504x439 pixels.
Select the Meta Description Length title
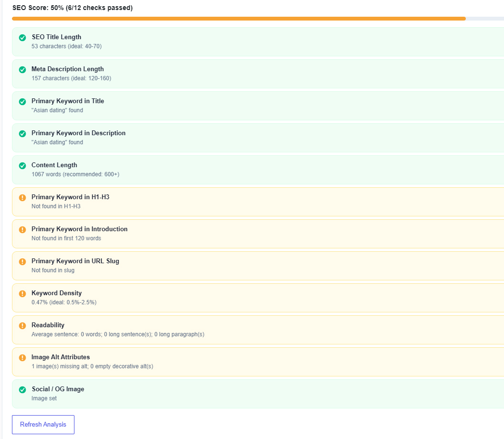pos(67,69)
